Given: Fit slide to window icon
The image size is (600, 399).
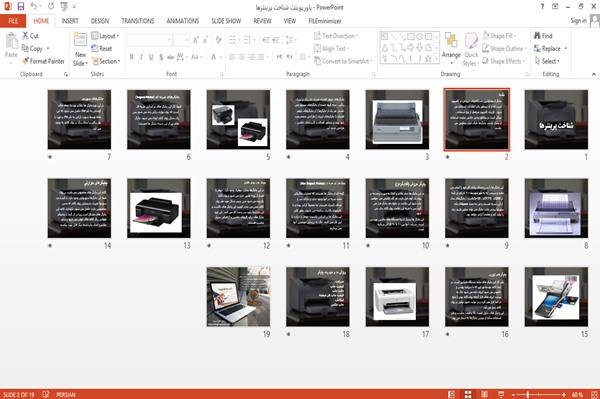Looking at the screenshot, I should (x=594, y=394).
